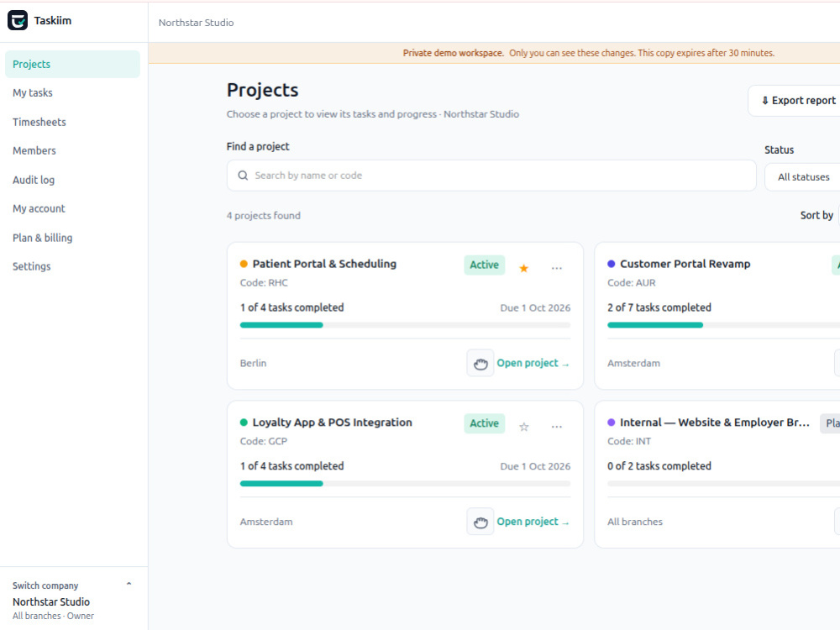Open project Loyalty App & POS Integration
This screenshot has height=630, width=840.
pos(533,522)
